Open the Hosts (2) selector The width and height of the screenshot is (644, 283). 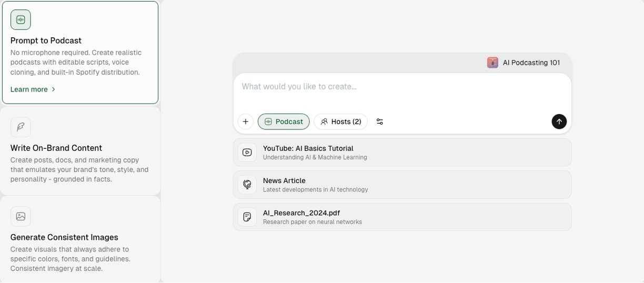340,122
